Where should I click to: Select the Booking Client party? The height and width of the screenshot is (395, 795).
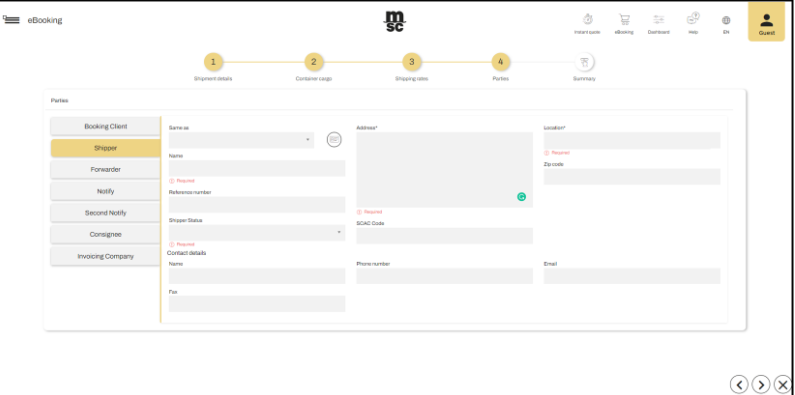pyautogui.click(x=105, y=126)
